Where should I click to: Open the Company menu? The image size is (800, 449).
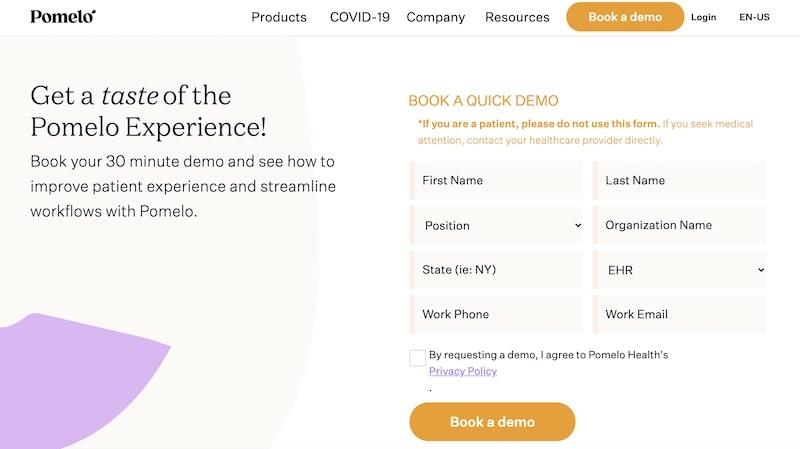pyautogui.click(x=436, y=17)
